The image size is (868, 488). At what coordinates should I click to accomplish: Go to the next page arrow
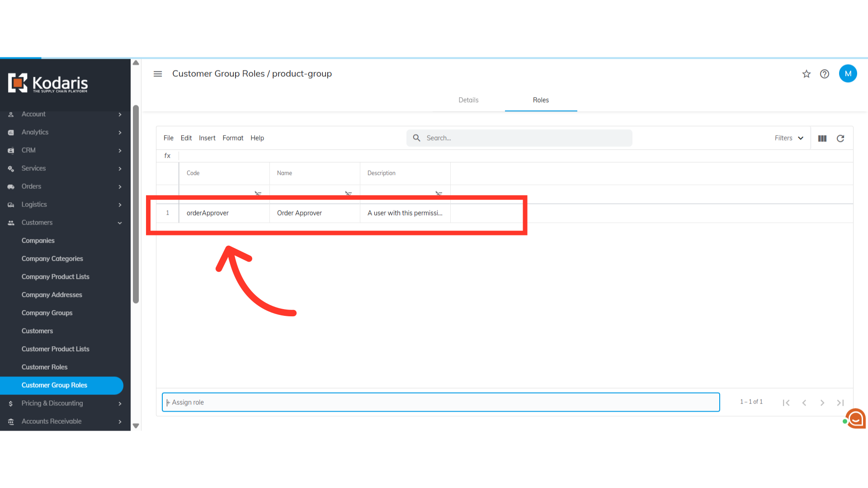coord(822,403)
